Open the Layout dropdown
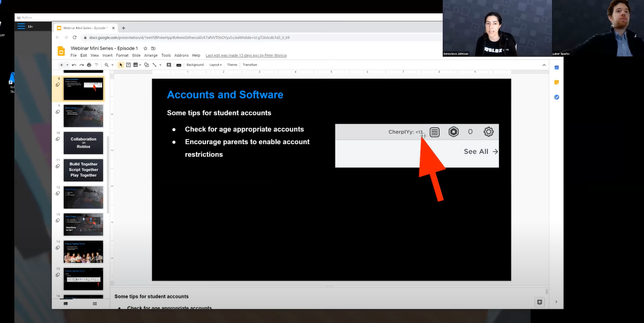 click(215, 65)
